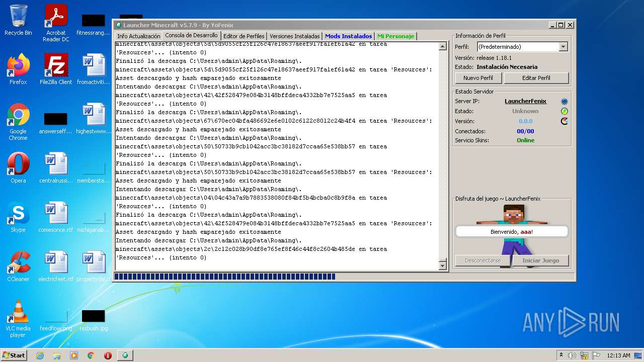Expand the Perfil dropdown

pyautogui.click(x=563, y=47)
